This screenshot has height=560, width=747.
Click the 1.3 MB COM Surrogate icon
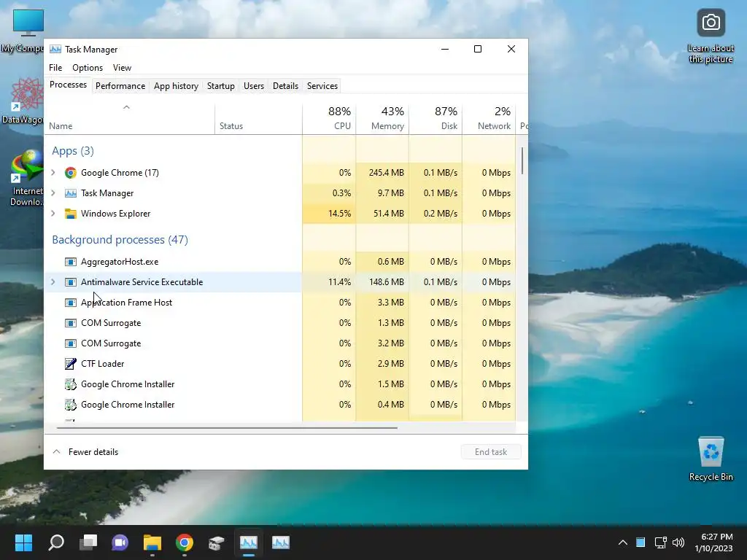71,323
